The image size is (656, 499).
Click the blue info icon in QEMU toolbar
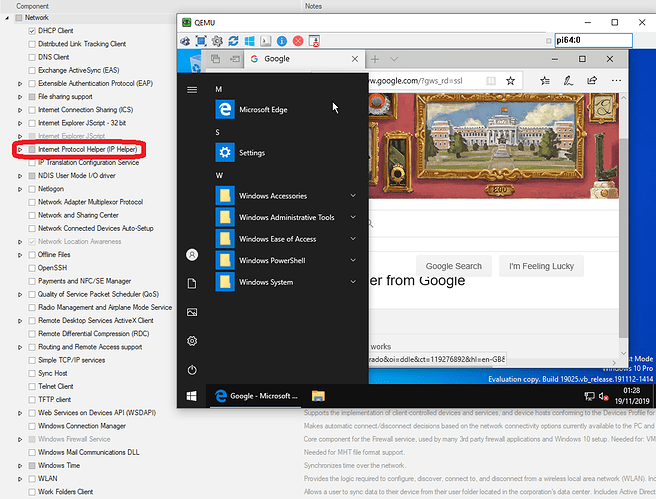click(x=281, y=41)
